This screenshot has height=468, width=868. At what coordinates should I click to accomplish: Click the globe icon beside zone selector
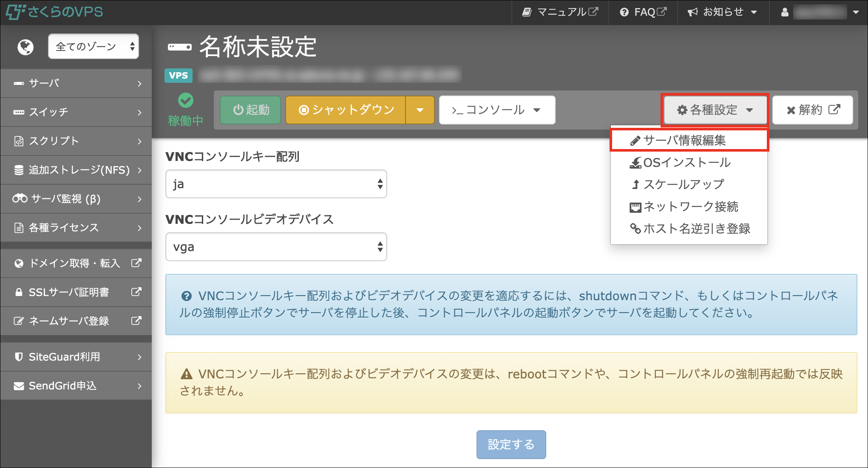pyautogui.click(x=26, y=47)
